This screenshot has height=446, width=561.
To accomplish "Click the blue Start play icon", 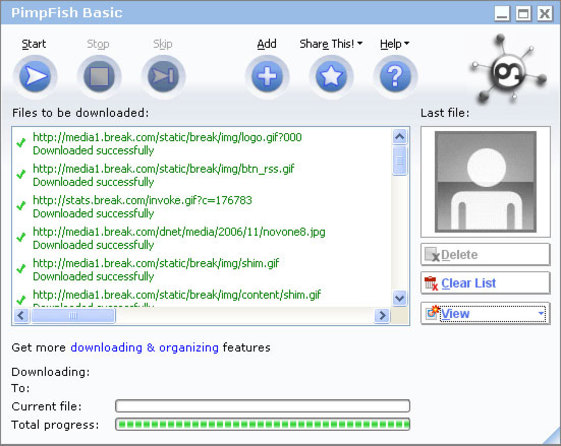I will click(35, 76).
